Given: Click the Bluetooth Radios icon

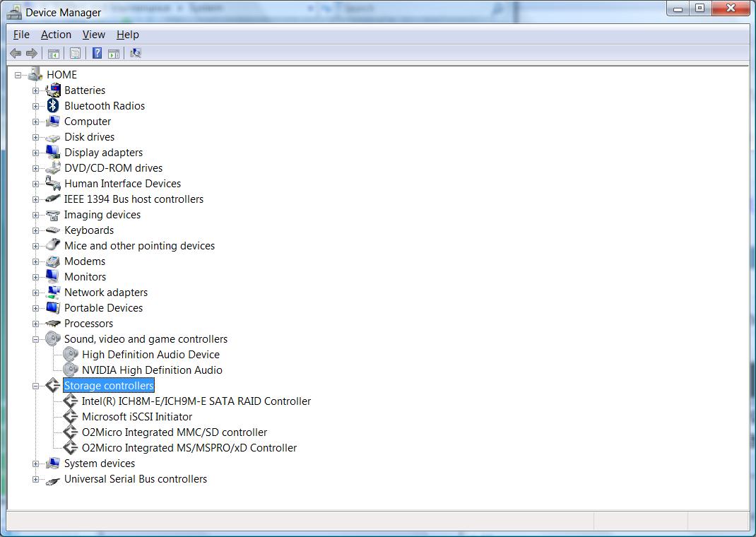Looking at the screenshot, I should [53, 105].
